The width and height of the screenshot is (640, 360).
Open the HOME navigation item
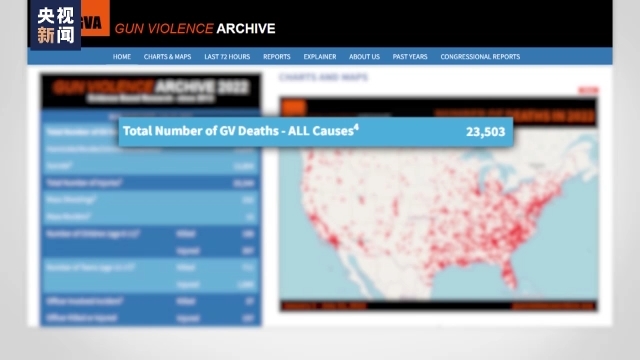pyautogui.click(x=122, y=57)
